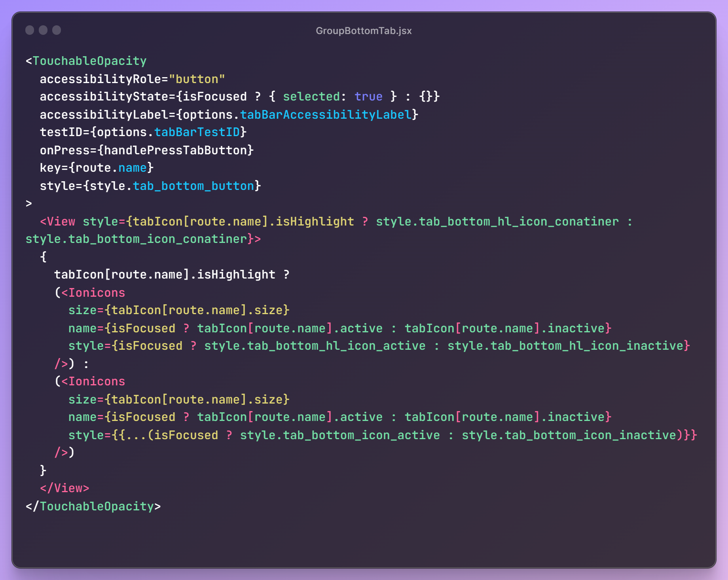This screenshot has height=580, width=728.
Task: Click style.tab_bottom_icon_inactive text
Action: coord(569,435)
